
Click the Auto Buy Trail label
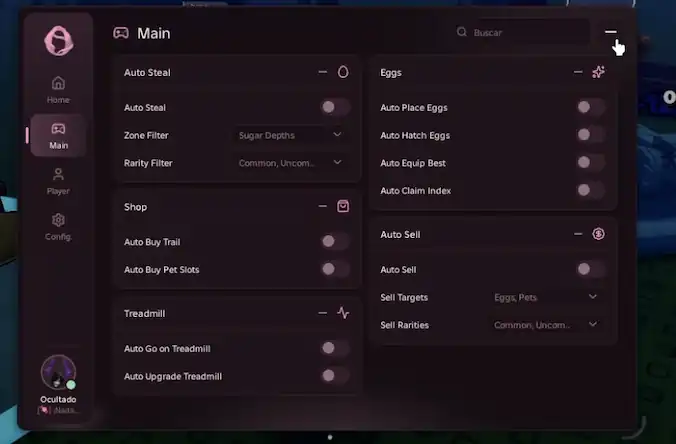tap(152, 242)
